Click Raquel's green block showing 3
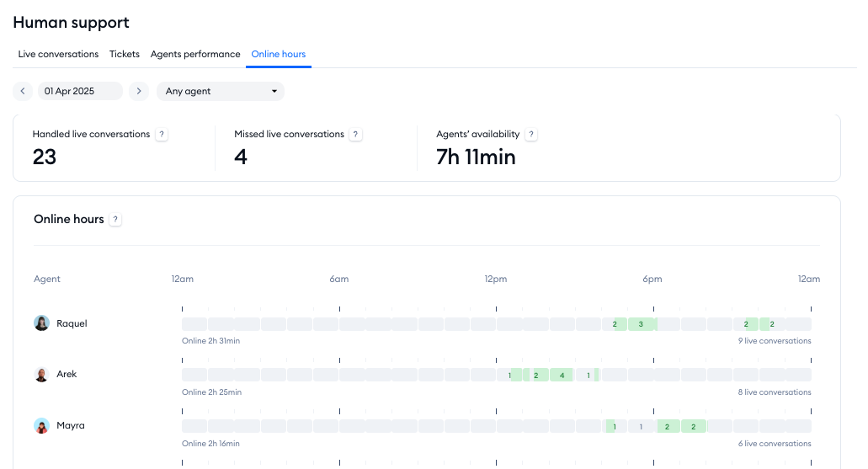Screen dimensions: 868x469 [641, 324]
